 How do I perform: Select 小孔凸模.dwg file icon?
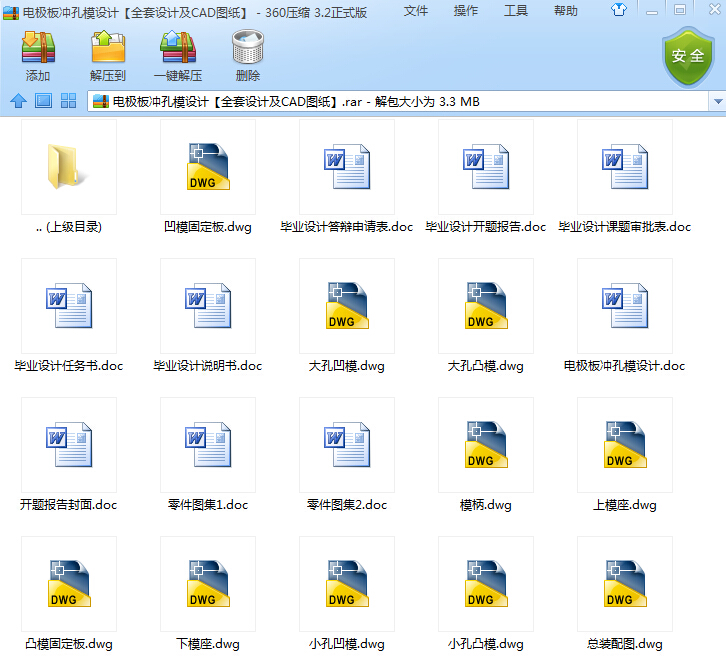tap(486, 584)
